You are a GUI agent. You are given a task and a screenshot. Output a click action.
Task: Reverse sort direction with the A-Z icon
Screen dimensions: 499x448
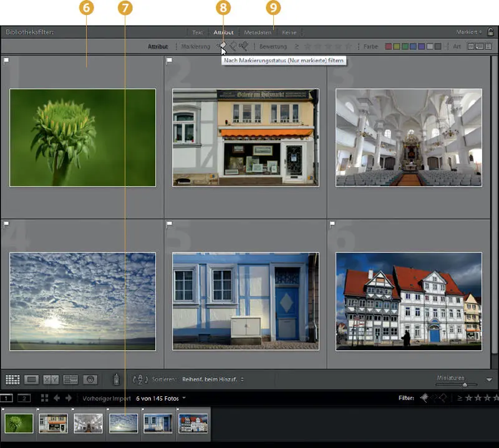[140, 379]
